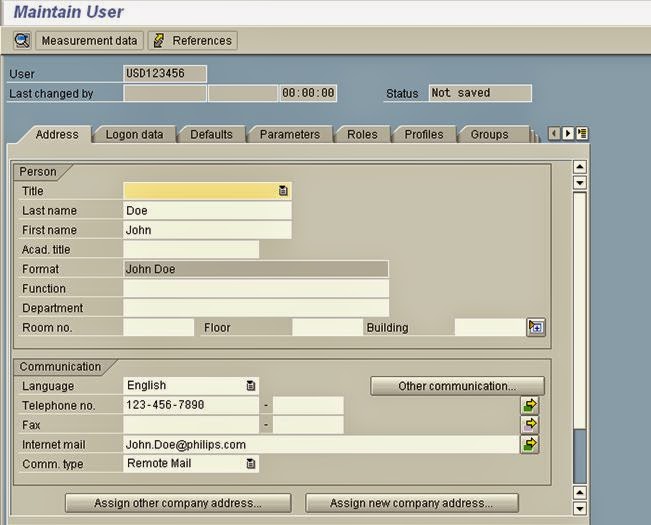Click the Status field showing Not saved
The image size is (651, 525).
tap(480, 93)
